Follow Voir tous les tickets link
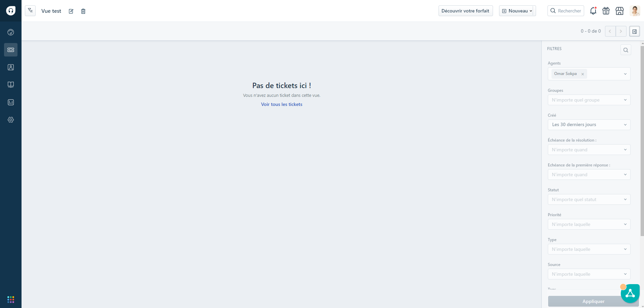 point(282,105)
